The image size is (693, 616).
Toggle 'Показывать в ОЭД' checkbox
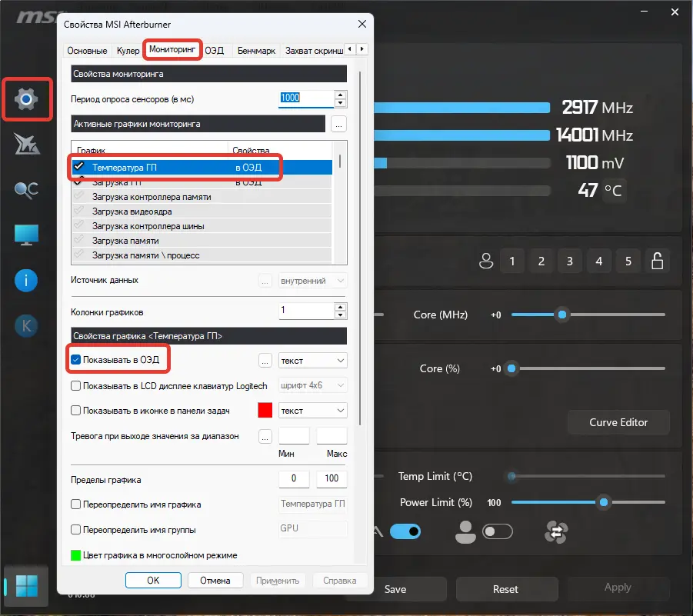(x=76, y=360)
